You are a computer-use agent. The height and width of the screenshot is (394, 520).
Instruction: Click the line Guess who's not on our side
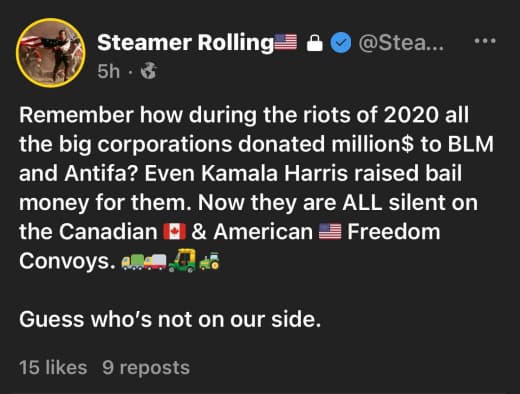tap(170, 319)
